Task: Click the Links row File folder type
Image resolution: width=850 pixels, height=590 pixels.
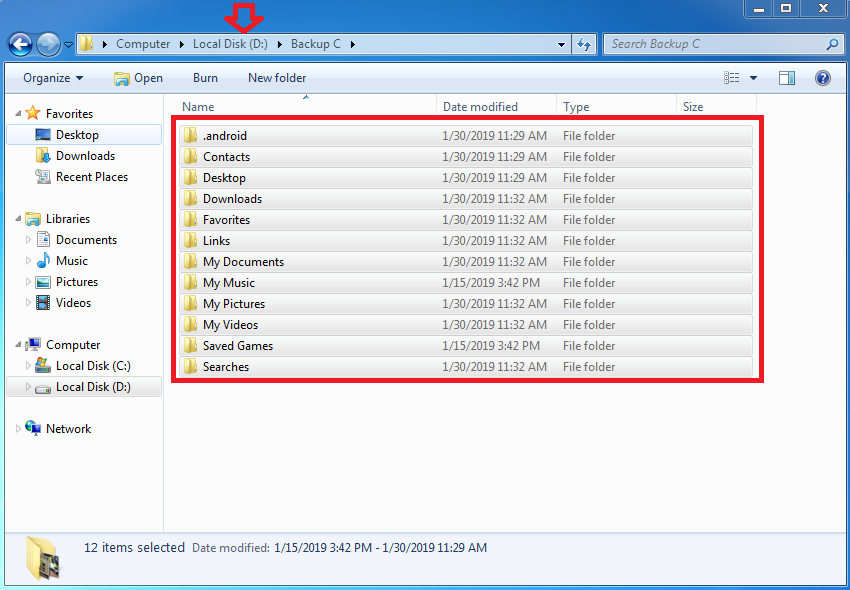Action: click(589, 241)
